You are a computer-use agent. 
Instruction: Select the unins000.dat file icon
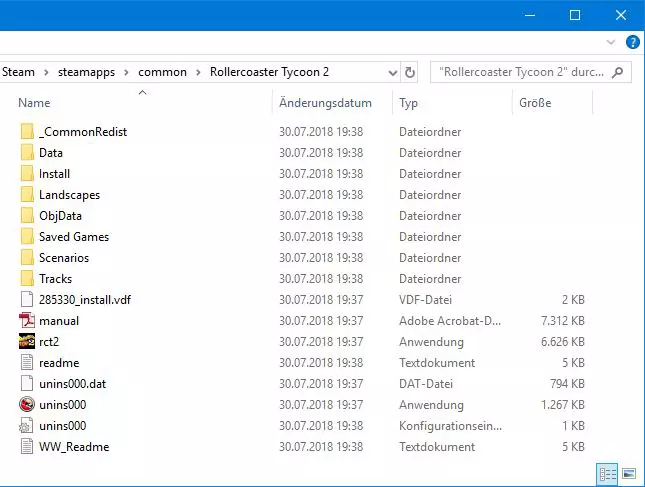pos(27,383)
